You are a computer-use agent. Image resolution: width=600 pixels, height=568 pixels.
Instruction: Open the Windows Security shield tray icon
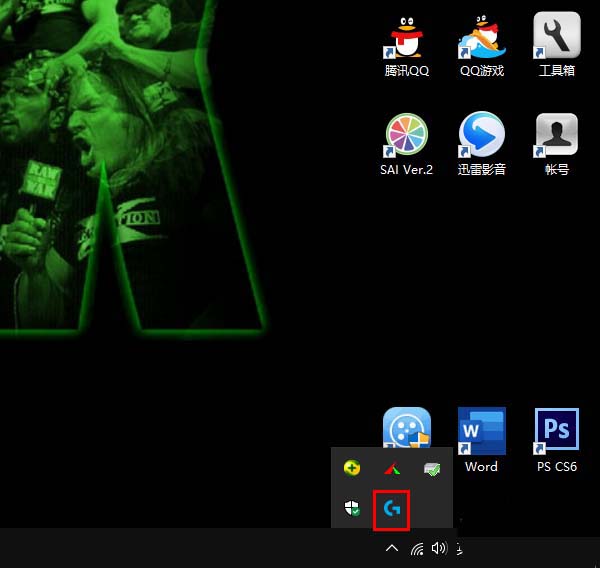click(352, 509)
